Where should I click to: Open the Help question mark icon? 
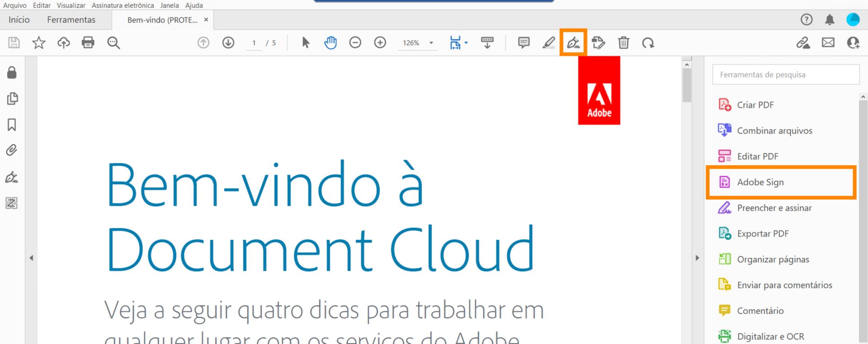[807, 19]
